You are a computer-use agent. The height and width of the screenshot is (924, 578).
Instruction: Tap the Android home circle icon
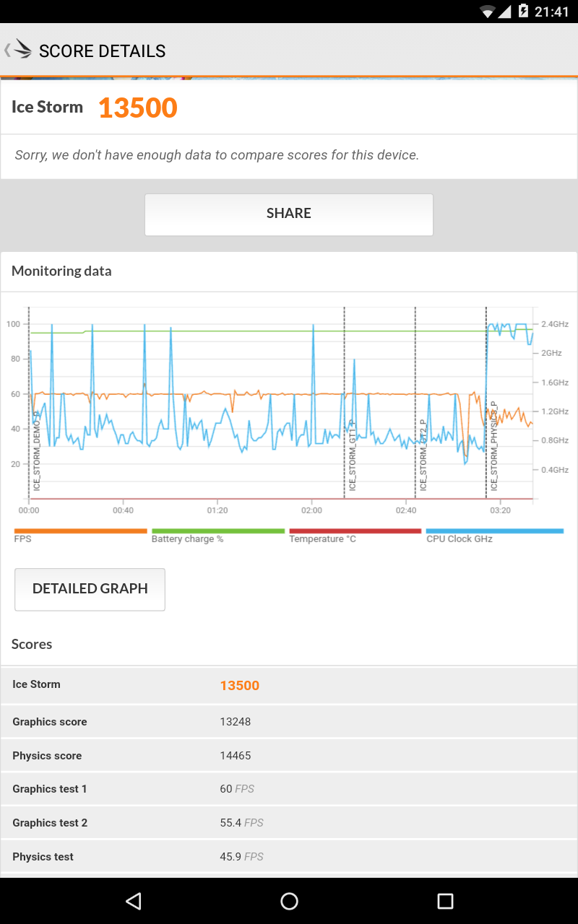coord(289,901)
